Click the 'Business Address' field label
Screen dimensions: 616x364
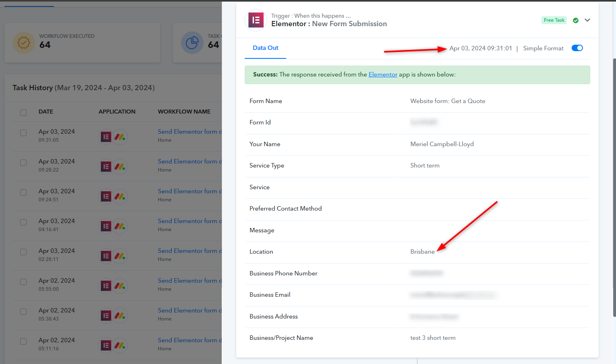[x=274, y=316]
